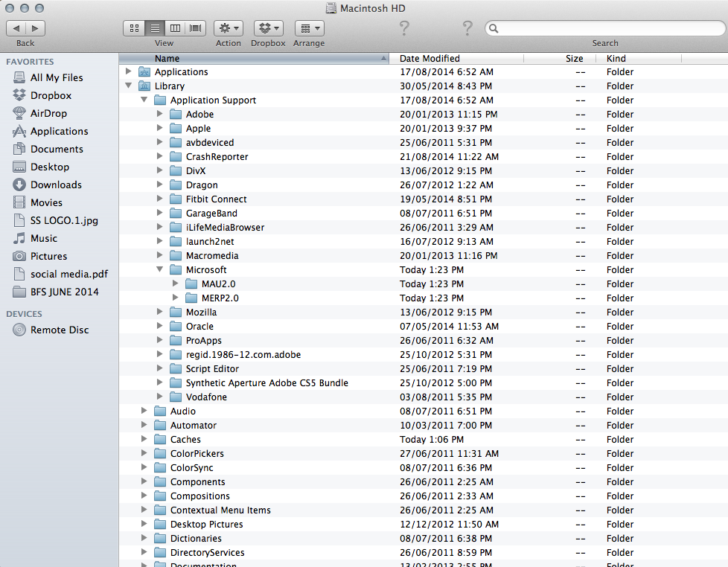Open Documents in the sidebar
The width and height of the screenshot is (728, 567).
pos(57,149)
